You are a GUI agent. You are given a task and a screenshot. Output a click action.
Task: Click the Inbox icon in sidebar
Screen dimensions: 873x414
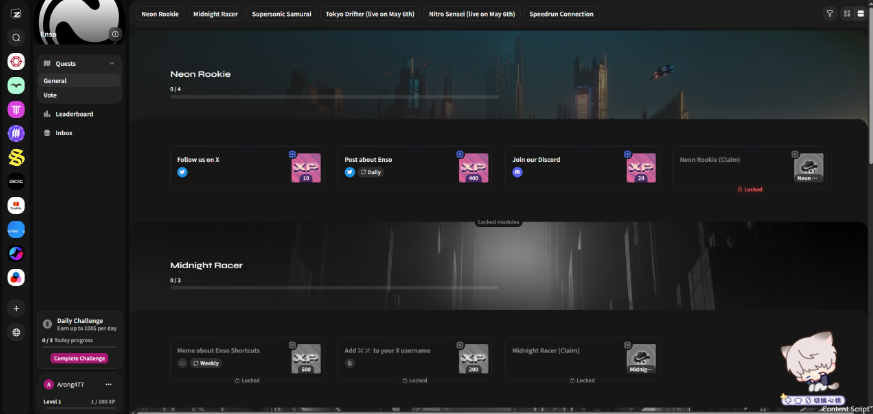tap(47, 133)
